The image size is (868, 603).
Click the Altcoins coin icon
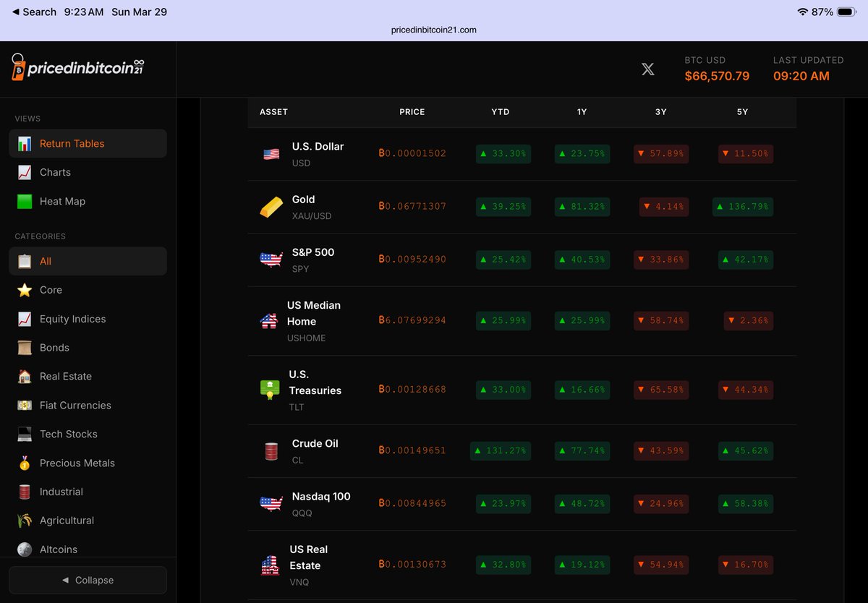tap(25, 549)
